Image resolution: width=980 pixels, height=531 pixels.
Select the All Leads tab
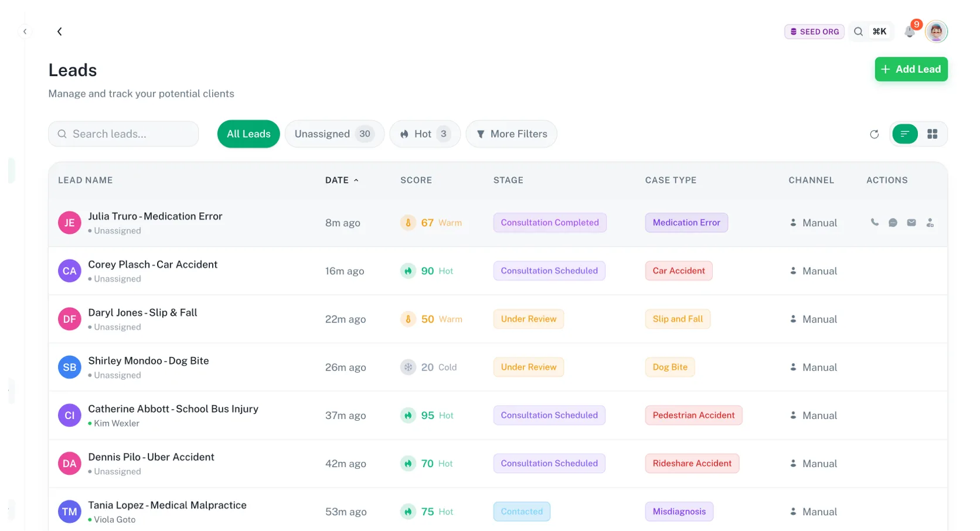click(249, 134)
